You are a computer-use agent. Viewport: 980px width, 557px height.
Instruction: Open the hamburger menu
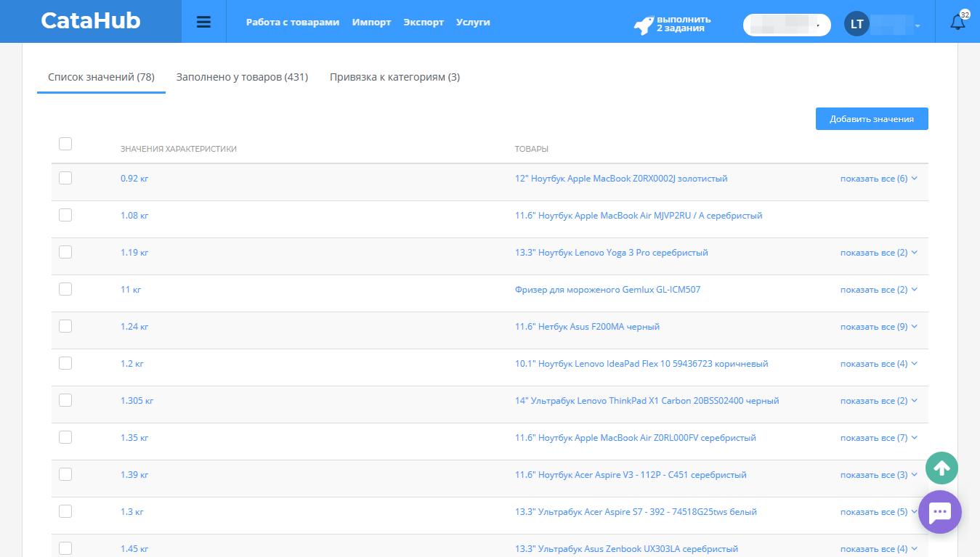click(x=203, y=22)
